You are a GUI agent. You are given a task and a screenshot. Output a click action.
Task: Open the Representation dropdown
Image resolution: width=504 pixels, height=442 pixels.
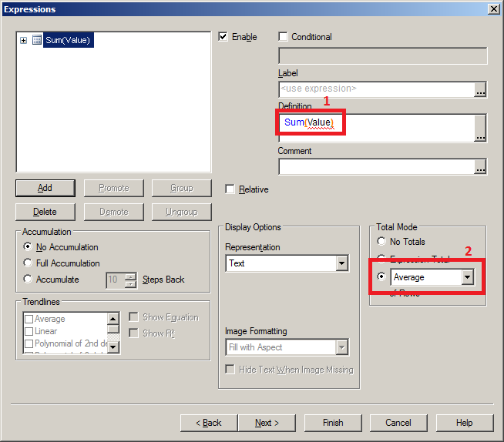tap(342, 263)
